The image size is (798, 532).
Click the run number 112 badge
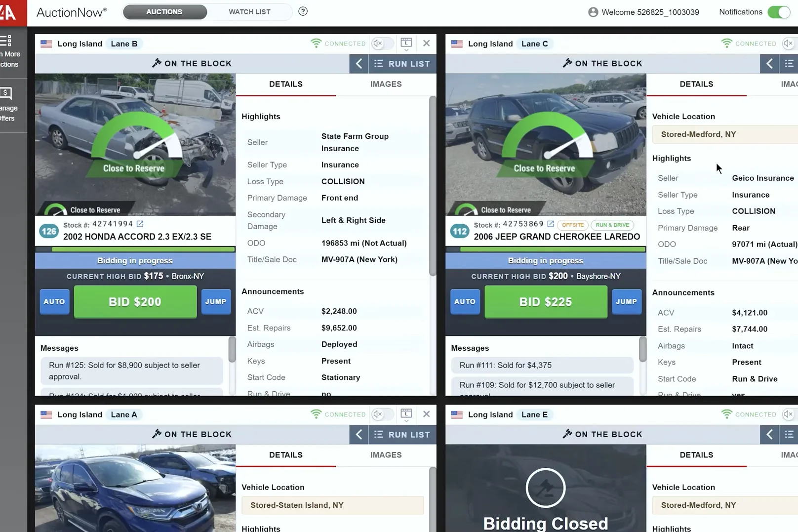pos(460,231)
